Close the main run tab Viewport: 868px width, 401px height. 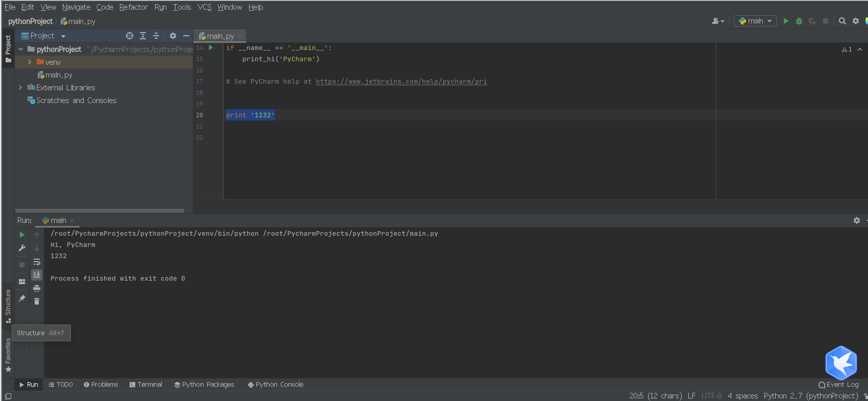pos(72,221)
